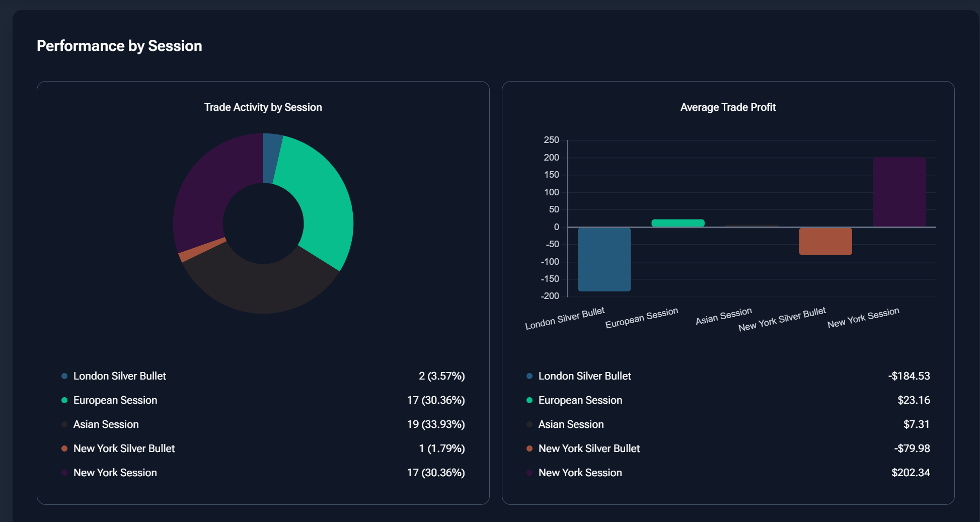Viewport: 980px width, 522px height.
Task: Click New York Silver Bullet legend dot in Average Profit
Action: [x=530, y=449]
